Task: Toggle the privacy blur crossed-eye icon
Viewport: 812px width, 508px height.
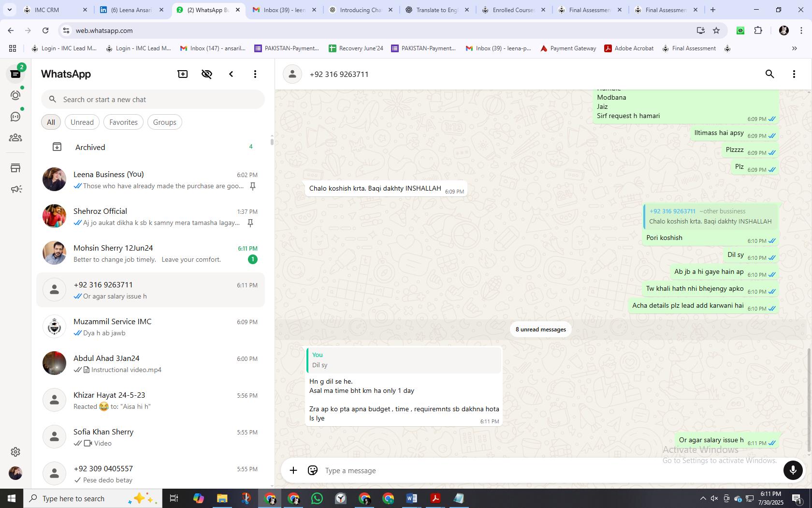Action: (207, 74)
